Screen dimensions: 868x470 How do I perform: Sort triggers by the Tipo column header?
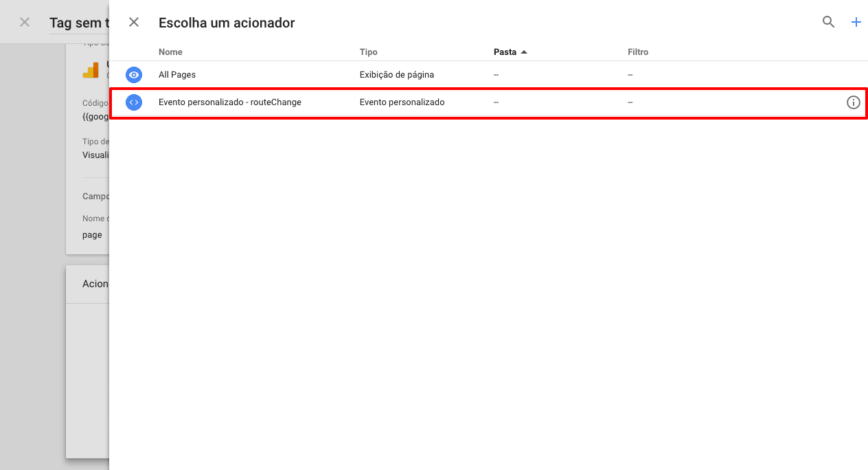click(368, 52)
